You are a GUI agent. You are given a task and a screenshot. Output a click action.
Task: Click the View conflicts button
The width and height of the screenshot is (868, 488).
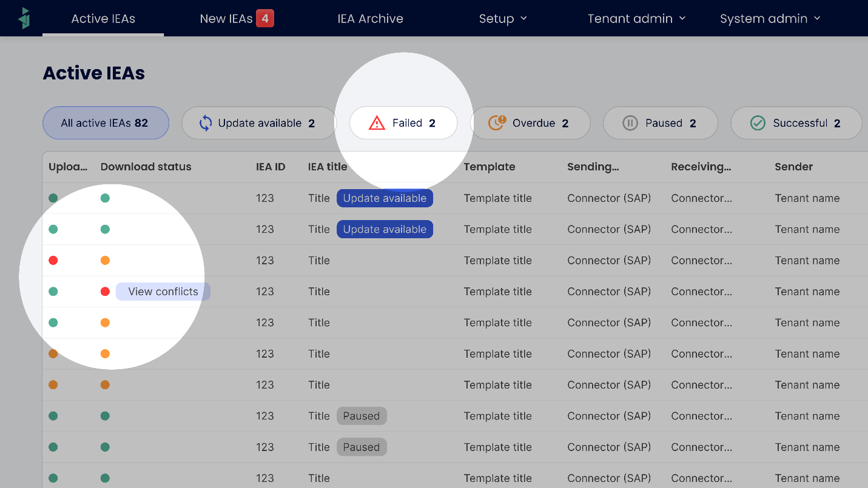coord(163,292)
